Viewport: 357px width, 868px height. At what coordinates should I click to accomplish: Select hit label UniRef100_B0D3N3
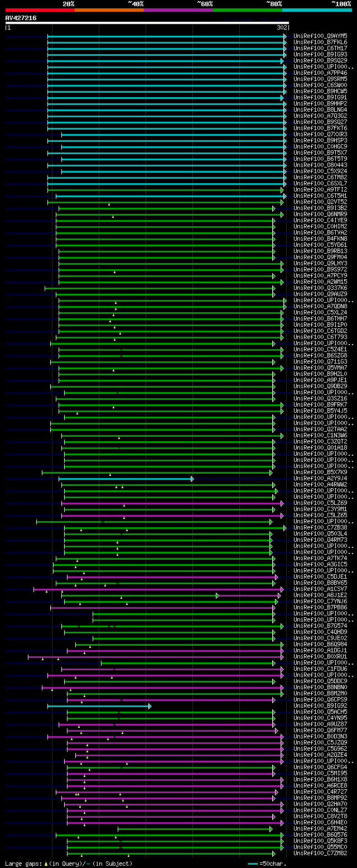coord(321,736)
